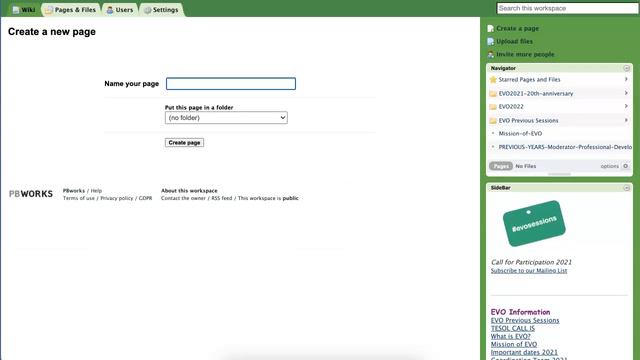Select the Pages toggle in Navigator

pos(501,166)
